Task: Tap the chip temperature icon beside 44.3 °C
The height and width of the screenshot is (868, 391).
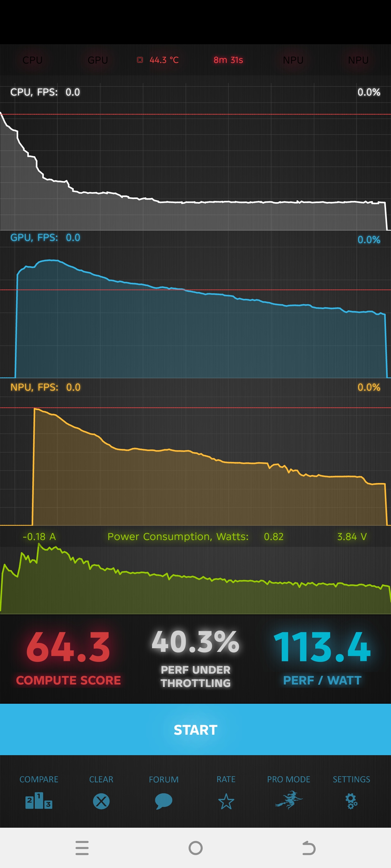Action: coord(140,60)
